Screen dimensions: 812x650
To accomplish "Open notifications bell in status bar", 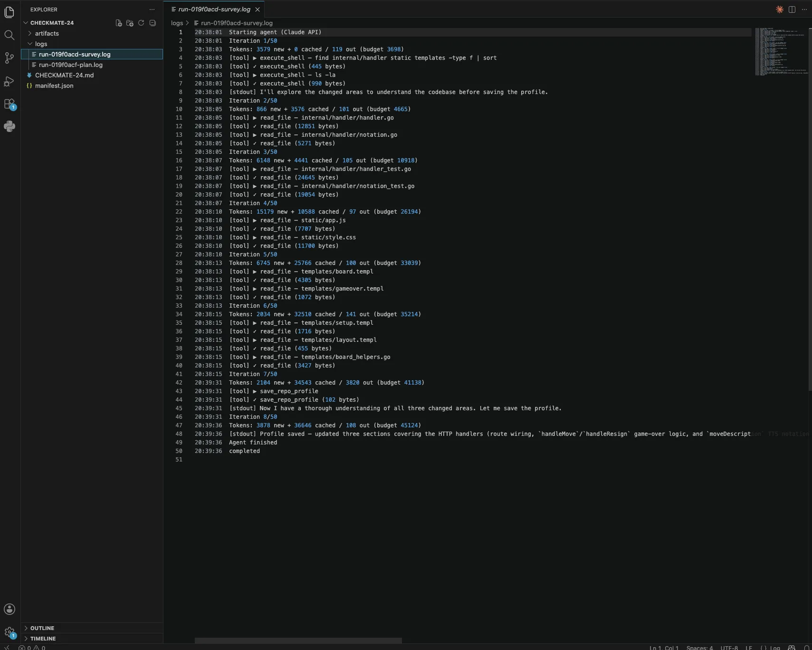I will [806, 648].
